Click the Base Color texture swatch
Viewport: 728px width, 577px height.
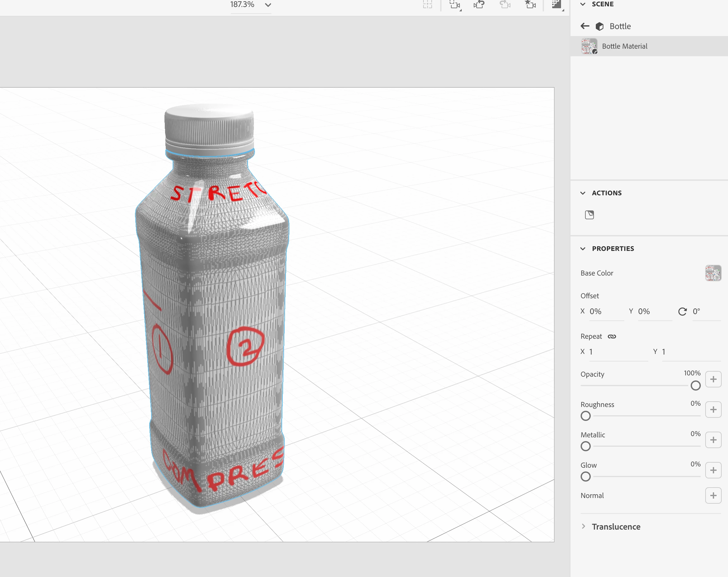[x=713, y=273]
